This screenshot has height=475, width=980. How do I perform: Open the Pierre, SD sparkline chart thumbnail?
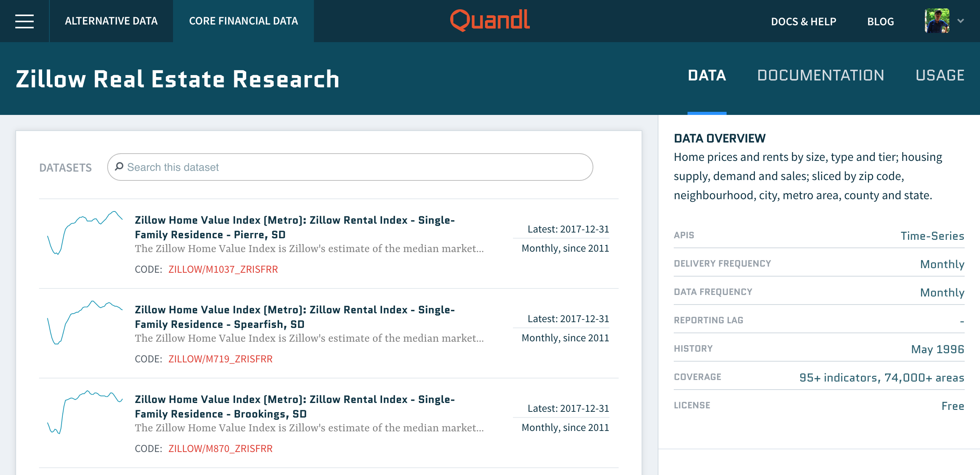[85, 233]
